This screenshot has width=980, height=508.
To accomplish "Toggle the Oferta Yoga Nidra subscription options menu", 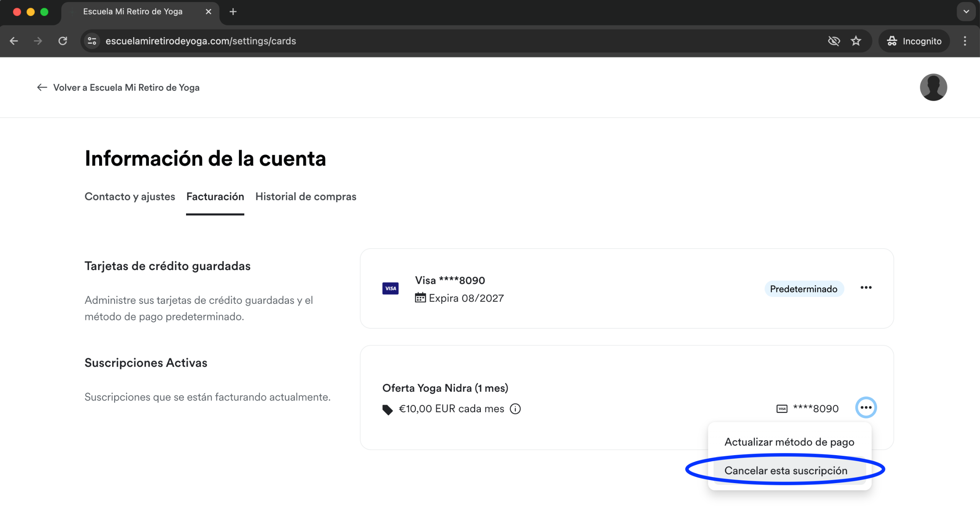I will coord(866,408).
